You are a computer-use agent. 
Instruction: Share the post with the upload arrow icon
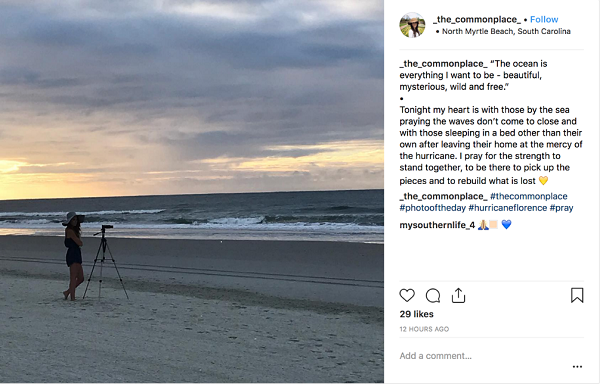[458, 296]
